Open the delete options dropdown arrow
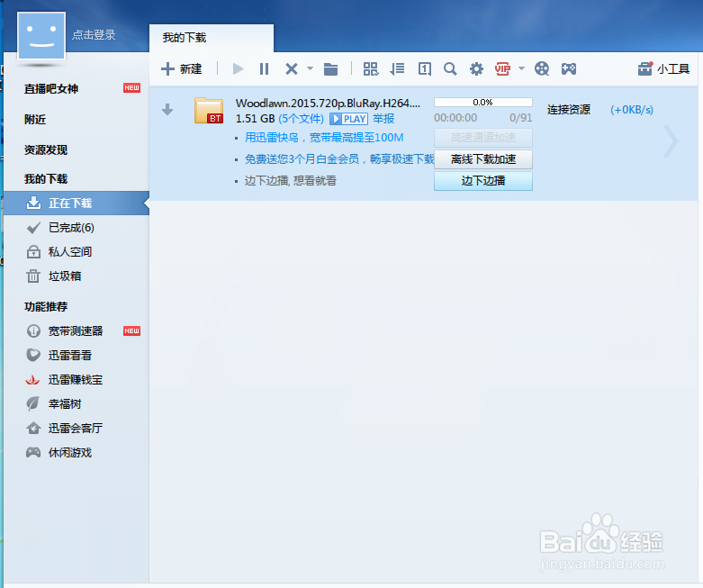 (310, 68)
